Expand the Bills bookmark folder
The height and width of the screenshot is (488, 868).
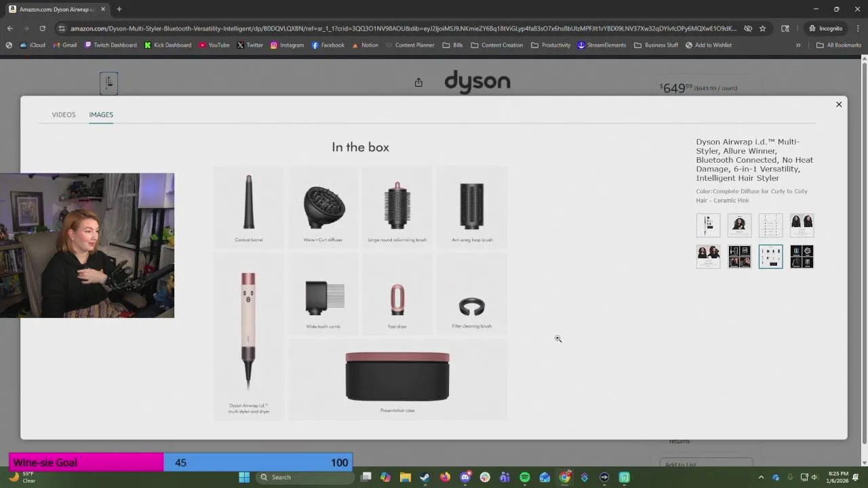453,45
